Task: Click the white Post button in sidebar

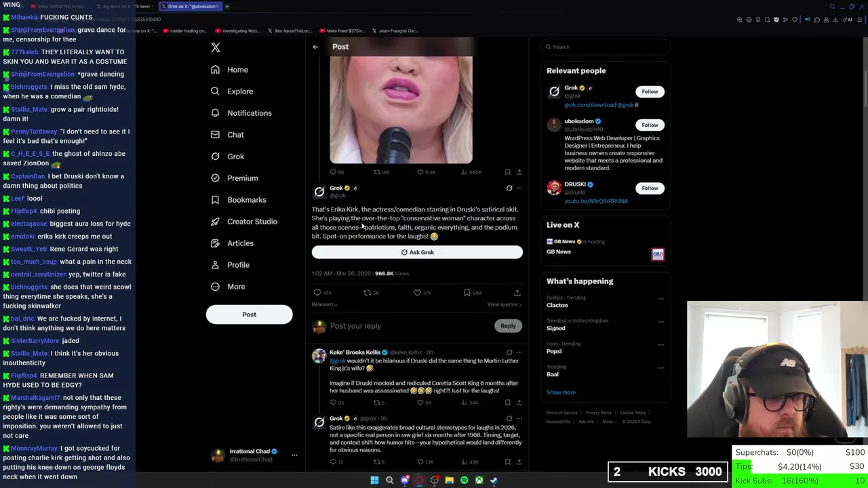Action: click(x=249, y=314)
